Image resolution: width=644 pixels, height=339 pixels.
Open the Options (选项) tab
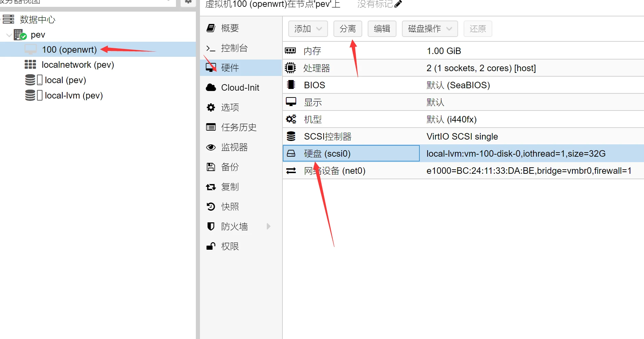(x=241, y=107)
